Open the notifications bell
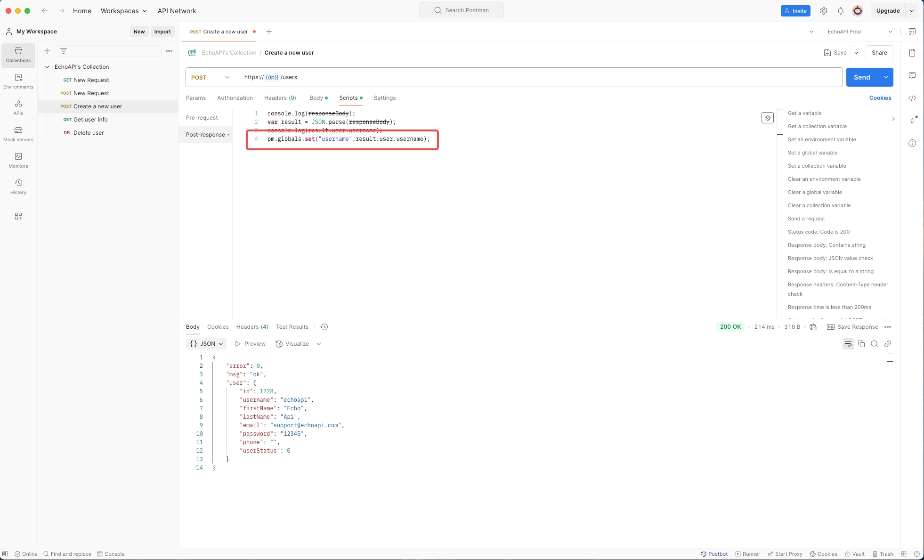 pyautogui.click(x=841, y=11)
